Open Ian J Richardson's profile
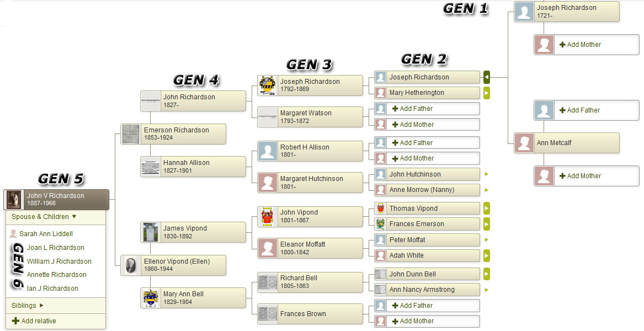644x331 pixels. pos(52,289)
